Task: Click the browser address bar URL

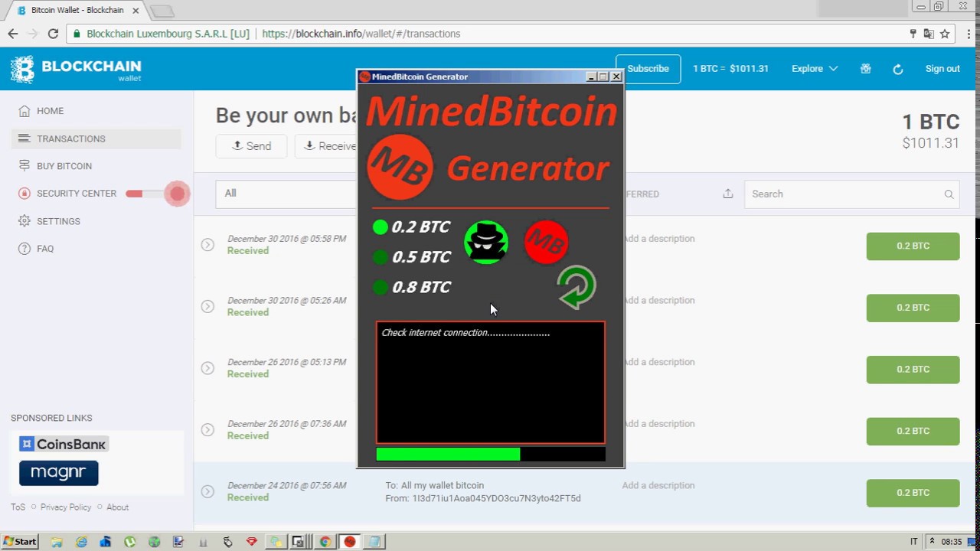Action: (361, 34)
